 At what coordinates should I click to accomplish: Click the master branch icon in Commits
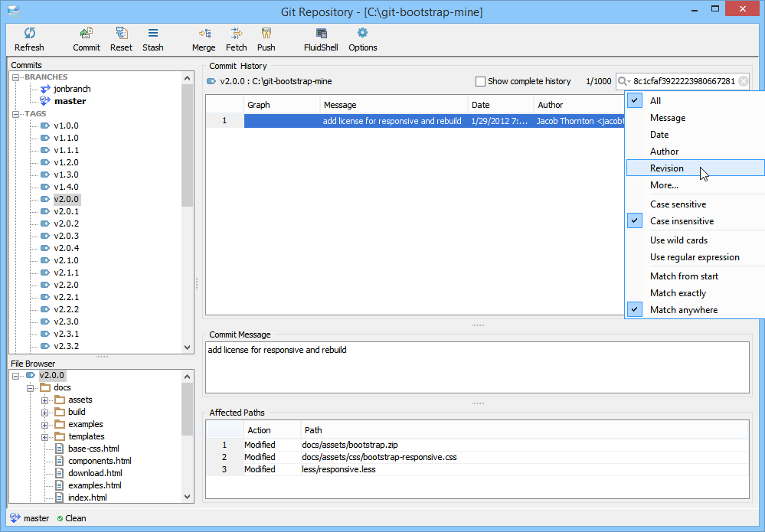pos(45,101)
